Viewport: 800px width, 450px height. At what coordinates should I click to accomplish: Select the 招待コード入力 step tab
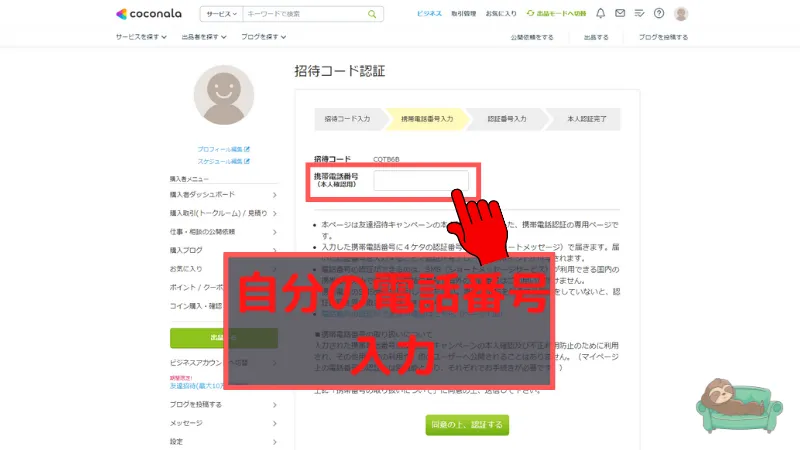click(347, 119)
